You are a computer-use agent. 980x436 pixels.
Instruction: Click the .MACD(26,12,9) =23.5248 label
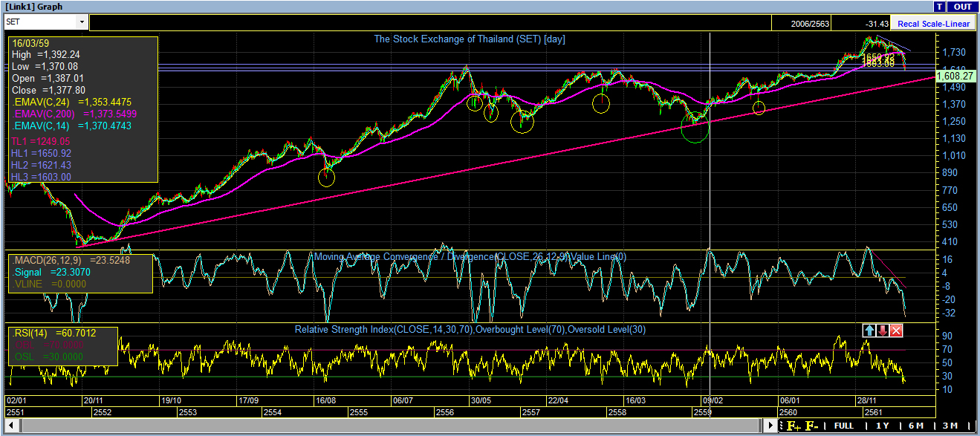pyautogui.click(x=71, y=261)
